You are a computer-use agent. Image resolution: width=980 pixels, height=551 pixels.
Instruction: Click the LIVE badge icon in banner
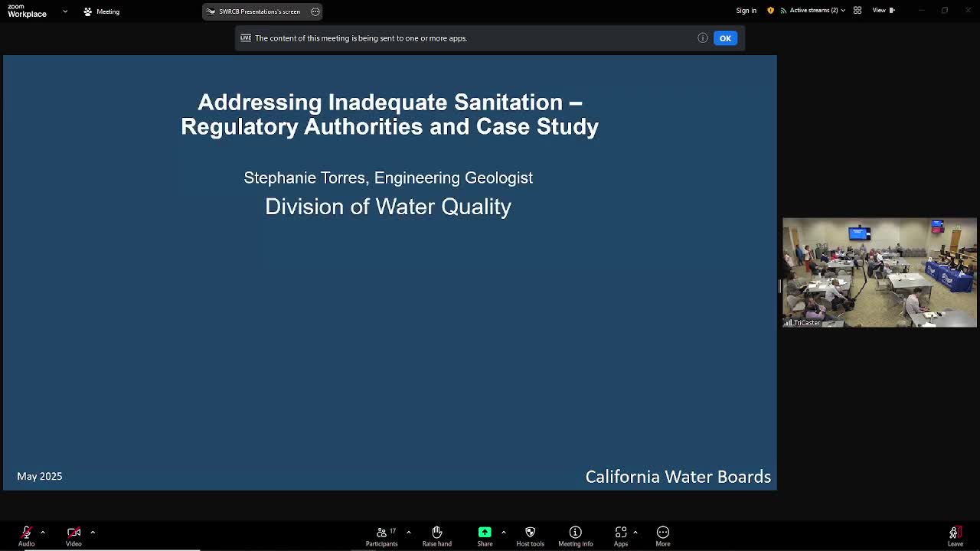pos(246,38)
